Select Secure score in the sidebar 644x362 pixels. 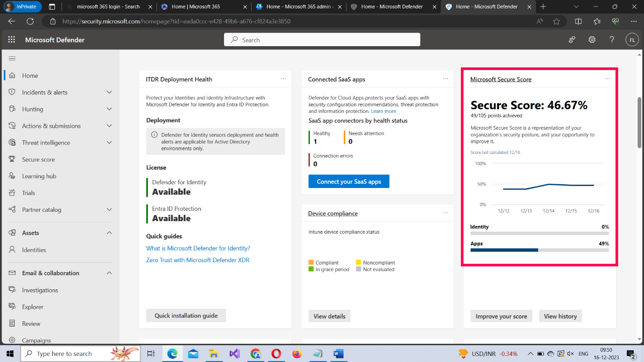[38, 159]
